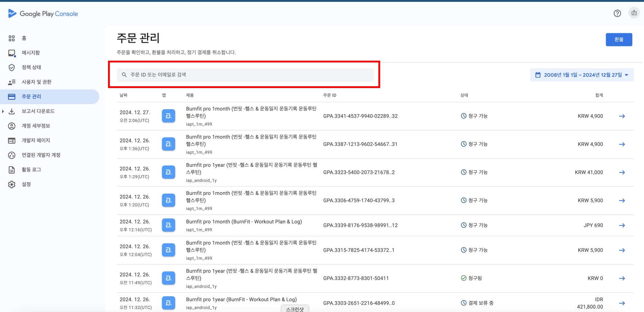Click order ID GPA.3315-7825-4174-53372..1
The image size is (644, 312).
359,250
